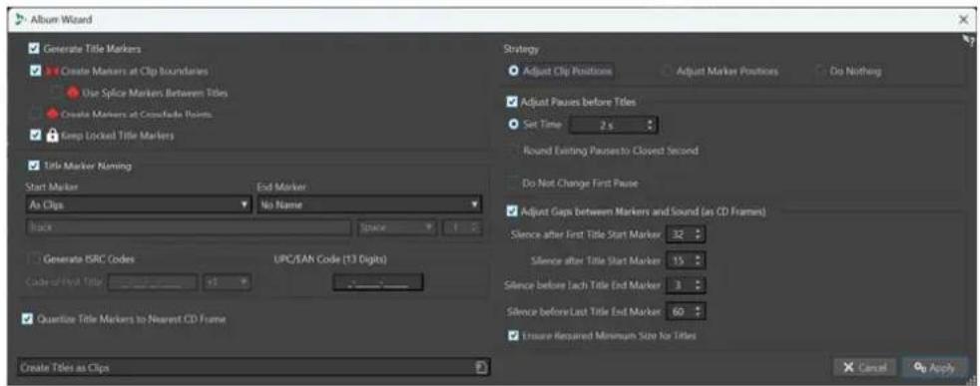This screenshot has width=980, height=386.
Task: Select the Do Nothing strategy
Action: [x=819, y=71]
